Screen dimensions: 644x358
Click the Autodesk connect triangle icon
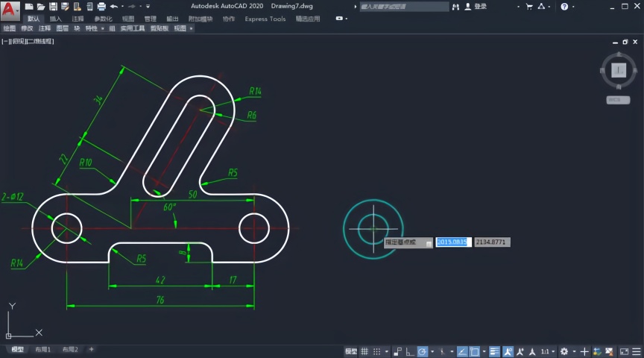tap(541, 7)
